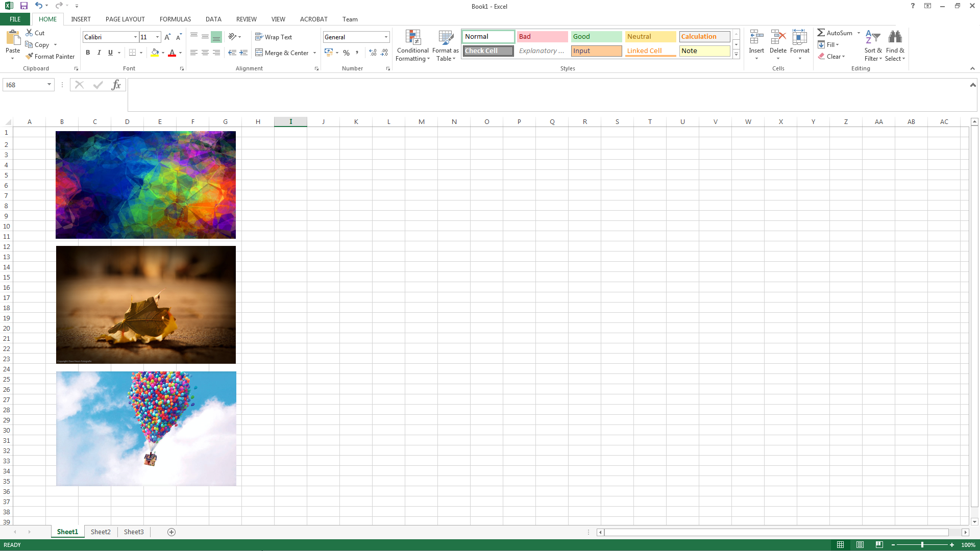
Task: Click the Find & Select icon
Action: [895, 45]
